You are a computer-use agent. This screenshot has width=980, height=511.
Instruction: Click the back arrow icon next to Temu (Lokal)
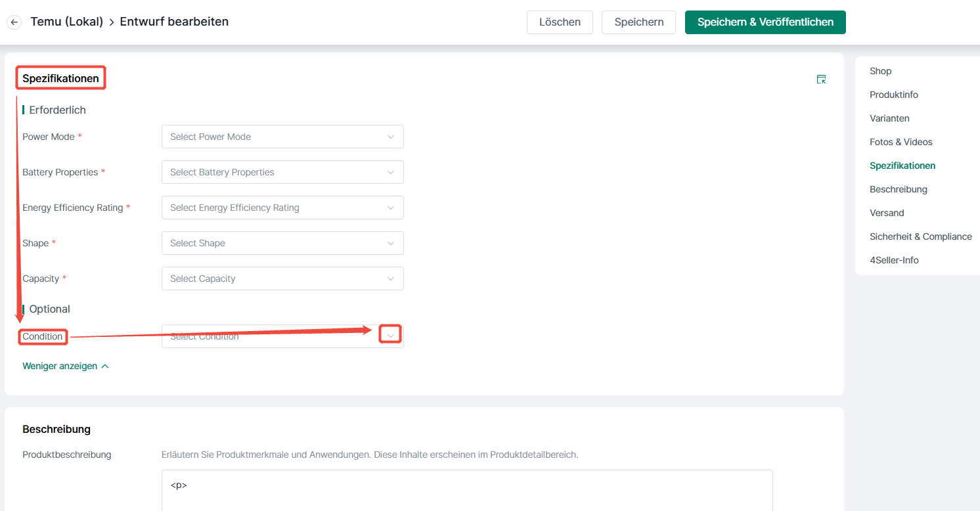[x=14, y=22]
